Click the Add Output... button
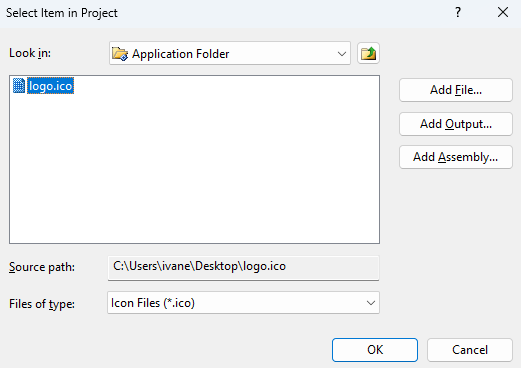521x368 pixels. pos(456,124)
